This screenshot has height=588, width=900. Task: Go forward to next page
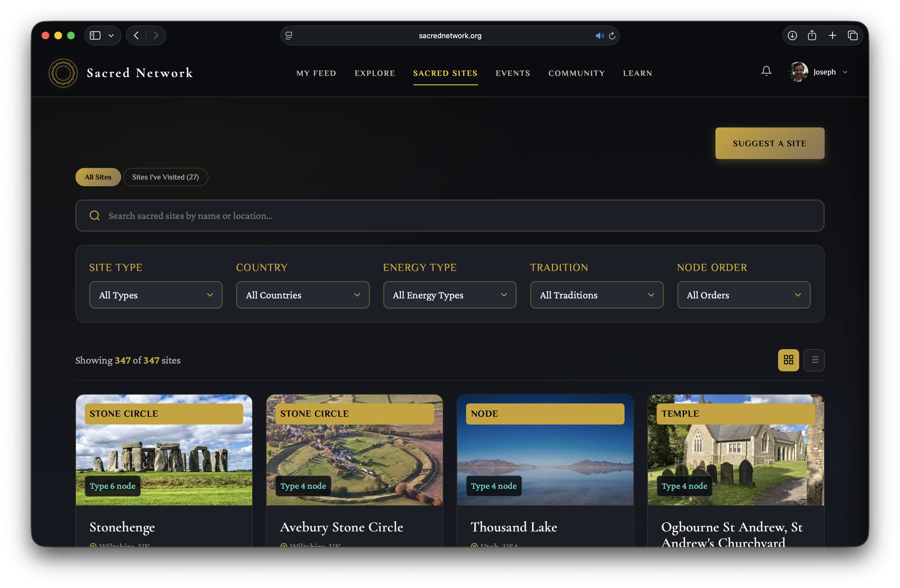(x=156, y=35)
